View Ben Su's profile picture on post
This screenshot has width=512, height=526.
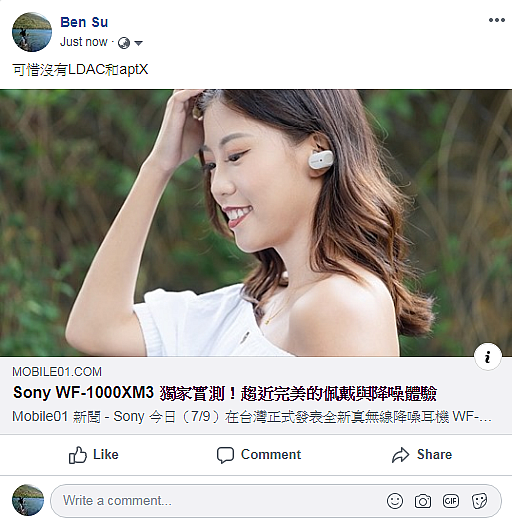32,32
